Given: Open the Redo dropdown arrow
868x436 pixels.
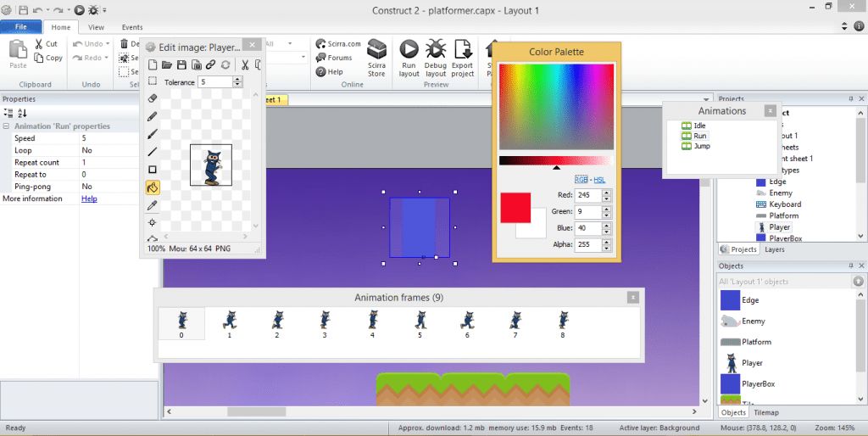Looking at the screenshot, I should 106,58.
